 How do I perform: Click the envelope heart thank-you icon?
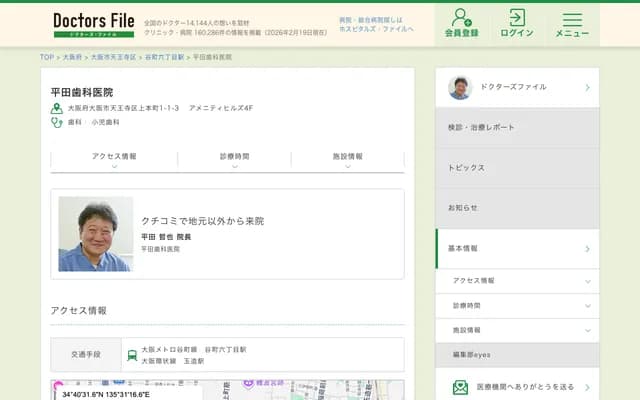(x=460, y=387)
